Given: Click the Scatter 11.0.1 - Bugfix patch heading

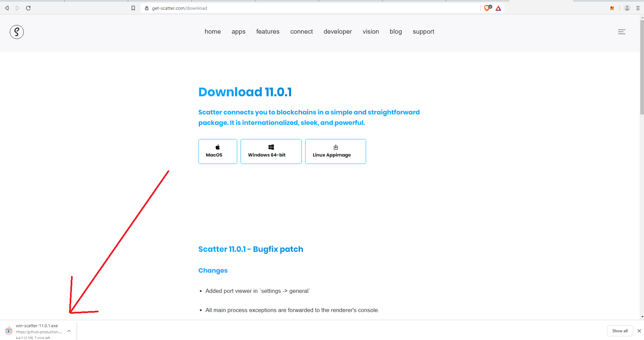Looking at the screenshot, I should (x=251, y=249).
